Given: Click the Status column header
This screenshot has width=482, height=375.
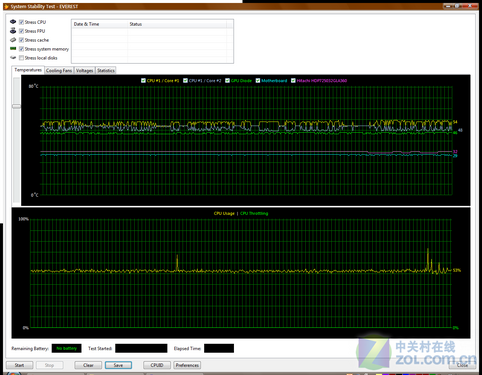Looking at the screenshot, I should tap(177, 24).
